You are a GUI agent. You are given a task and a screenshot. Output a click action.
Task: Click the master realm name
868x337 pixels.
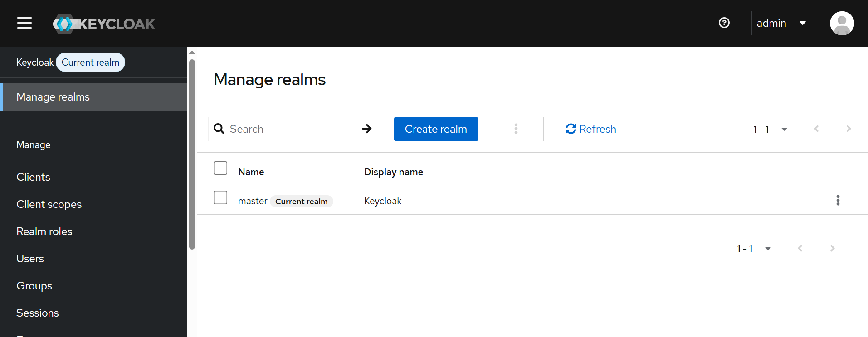pos(253,201)
